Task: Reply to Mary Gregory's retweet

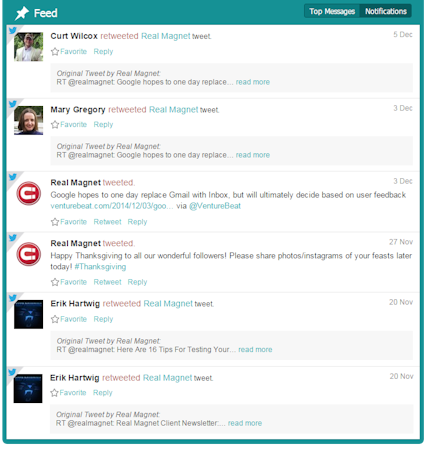Action: 103,125
